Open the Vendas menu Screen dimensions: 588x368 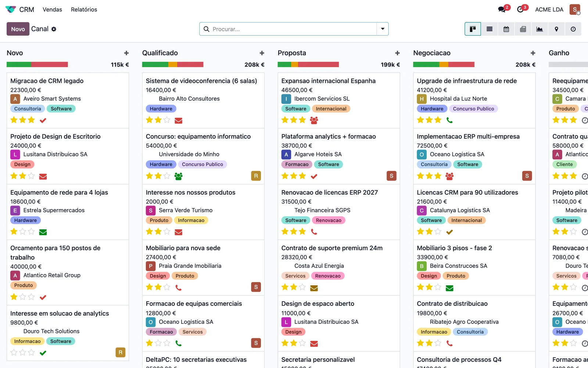52,10
